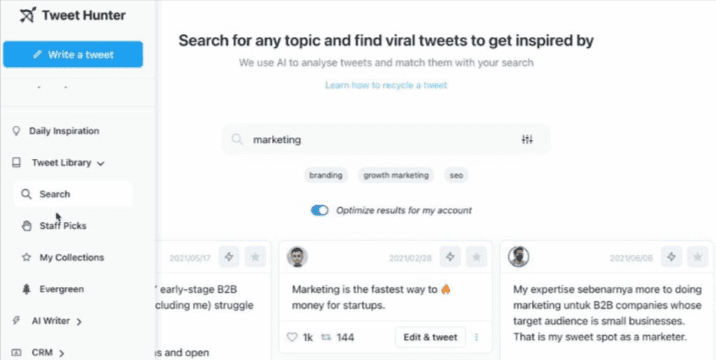Like the startup marketing tweet heart icon
Screen dimensions: 716x360
point(292,337)
